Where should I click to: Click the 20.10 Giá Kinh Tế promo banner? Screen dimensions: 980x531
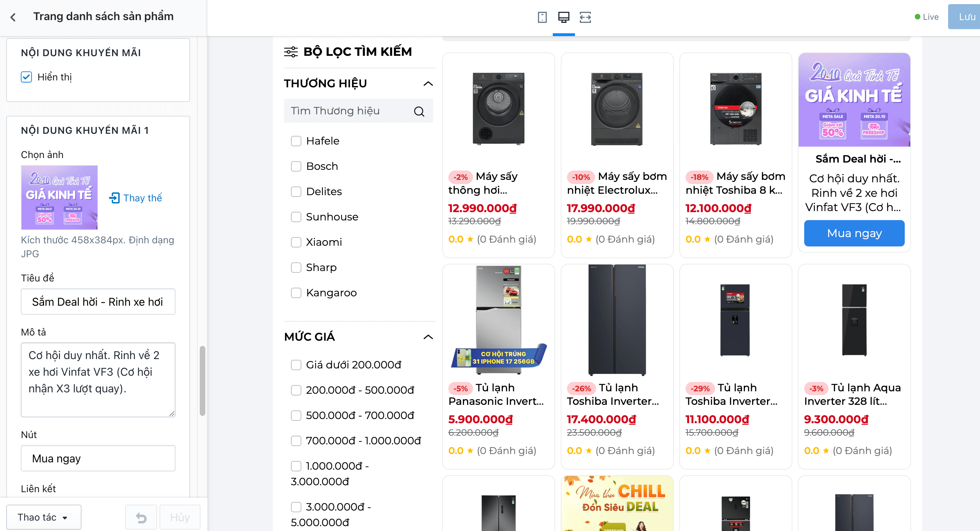pos(854,100)
